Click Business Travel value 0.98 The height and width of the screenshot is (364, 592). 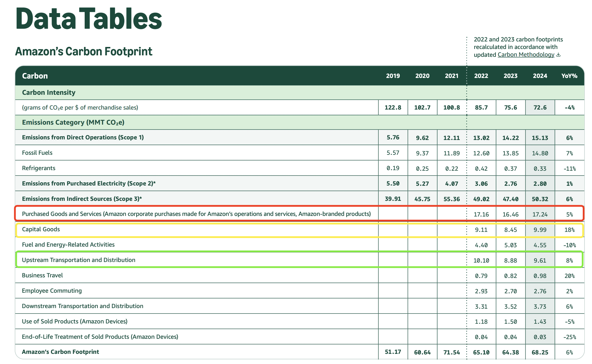[x=540, y=276]
